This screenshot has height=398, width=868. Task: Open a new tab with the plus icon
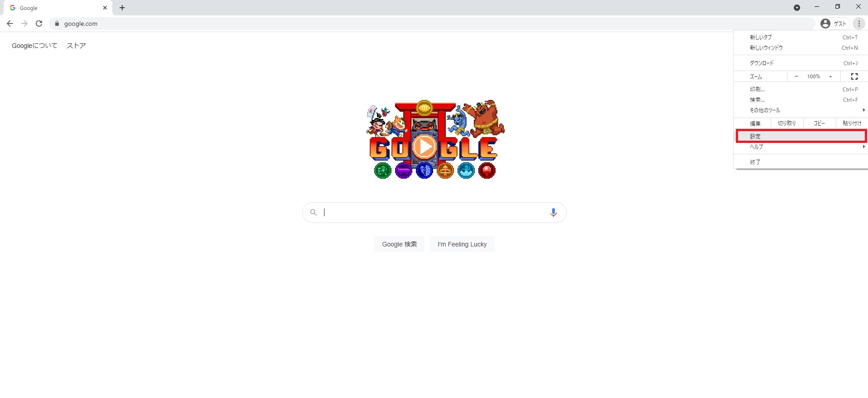click(x=122, y=8)
